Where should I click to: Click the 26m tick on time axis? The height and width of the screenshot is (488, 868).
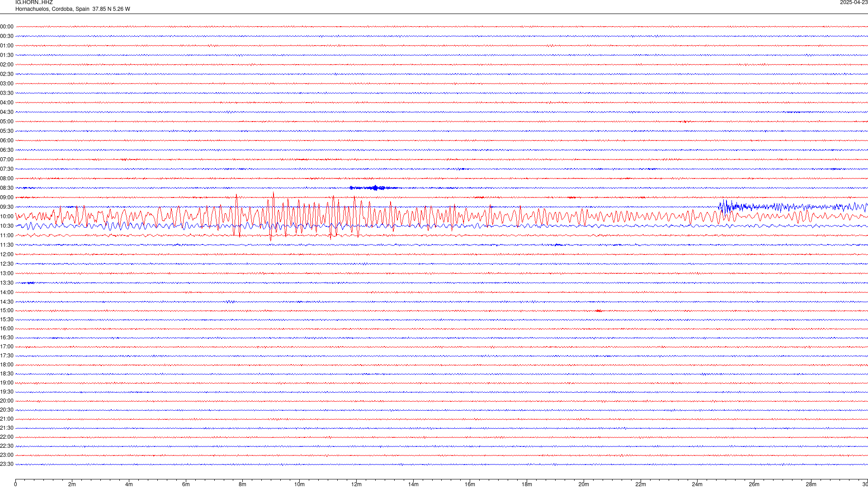click(x=754, y=484)
